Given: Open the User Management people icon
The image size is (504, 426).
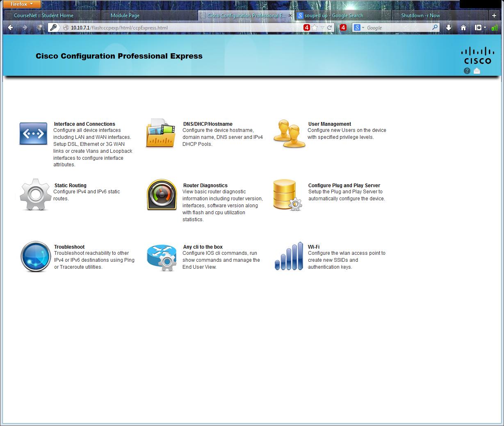Looking at the screenshot, I should click(289, 134).
